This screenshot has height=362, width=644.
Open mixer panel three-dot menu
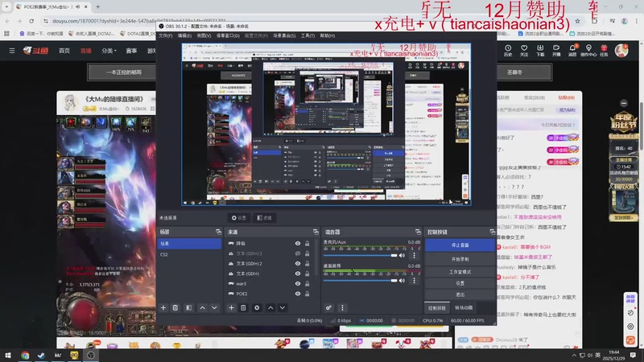click(x=342, y=308)
